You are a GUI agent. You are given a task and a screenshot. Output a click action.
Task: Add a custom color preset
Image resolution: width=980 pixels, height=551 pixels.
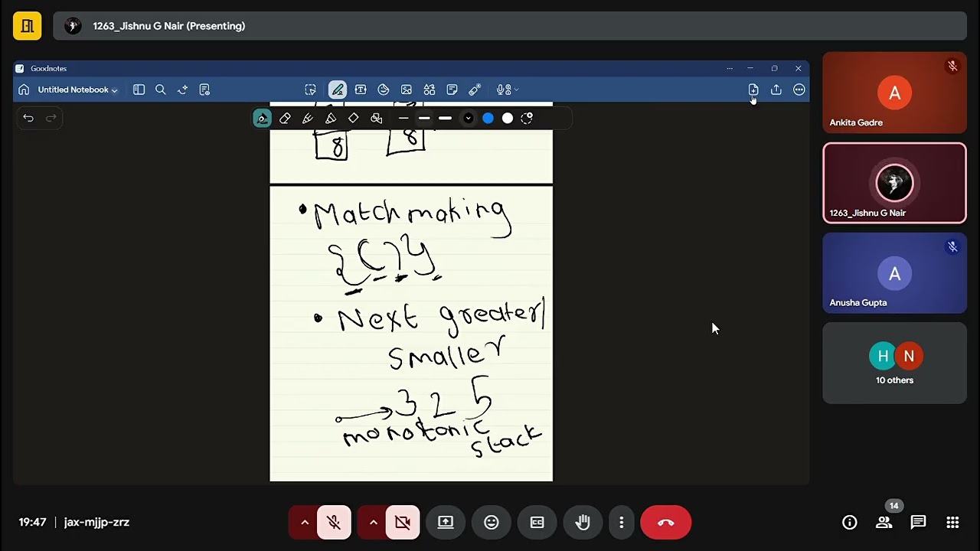(527, 118)
